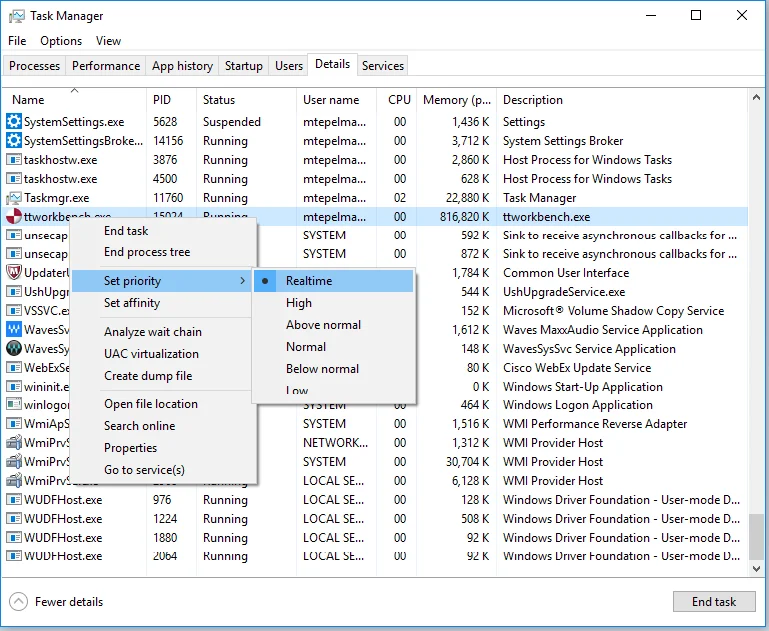Click the WavesSysSvc round icon
The width and height of the screenshot is (769, 631).
[x=14, y=348]
